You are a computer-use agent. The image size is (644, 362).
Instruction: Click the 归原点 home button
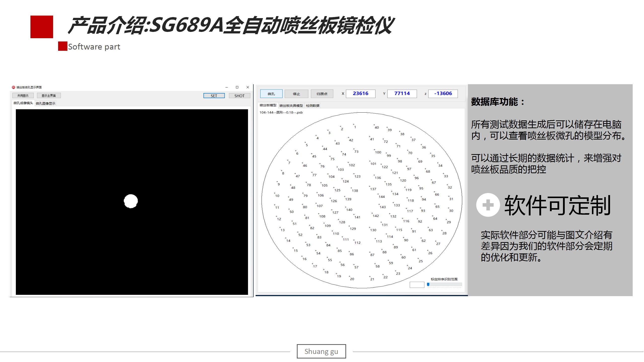(322, 94)
